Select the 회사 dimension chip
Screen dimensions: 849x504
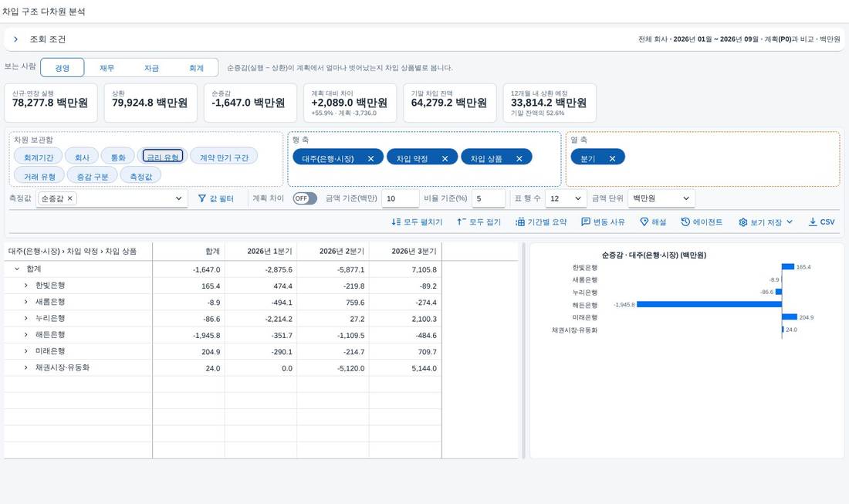pos(82,157)
